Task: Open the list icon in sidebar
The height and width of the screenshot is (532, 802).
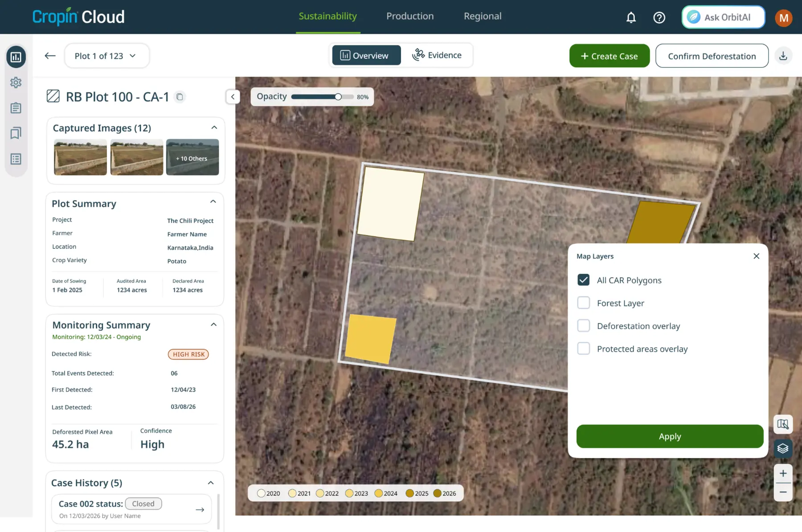Action: point(16,159)
